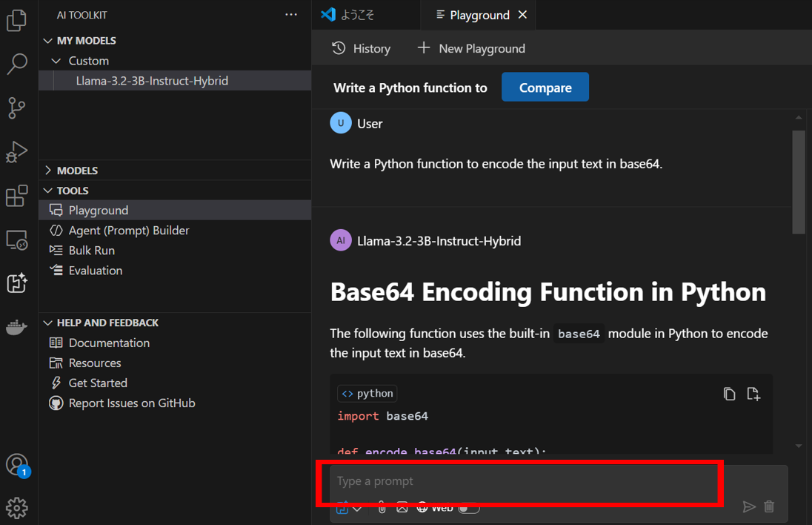Screen dimensions: 812x525
Task: Open Source Control view in activity bar
Action: pos(16,108)
